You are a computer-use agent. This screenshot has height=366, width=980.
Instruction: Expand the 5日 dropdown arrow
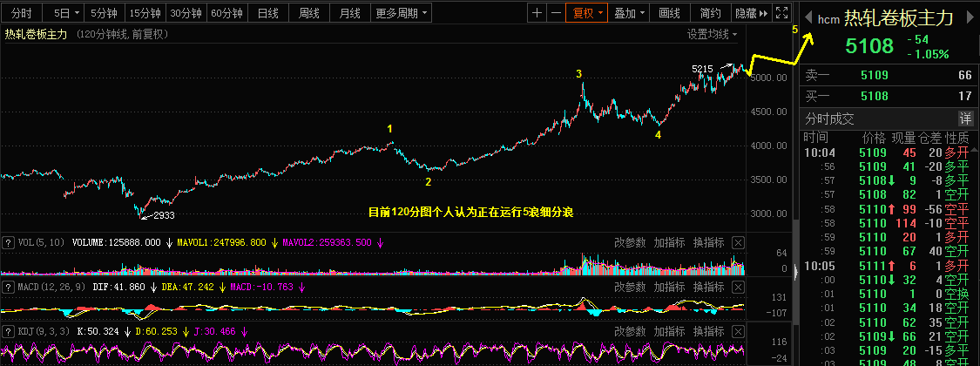(77, 13)
